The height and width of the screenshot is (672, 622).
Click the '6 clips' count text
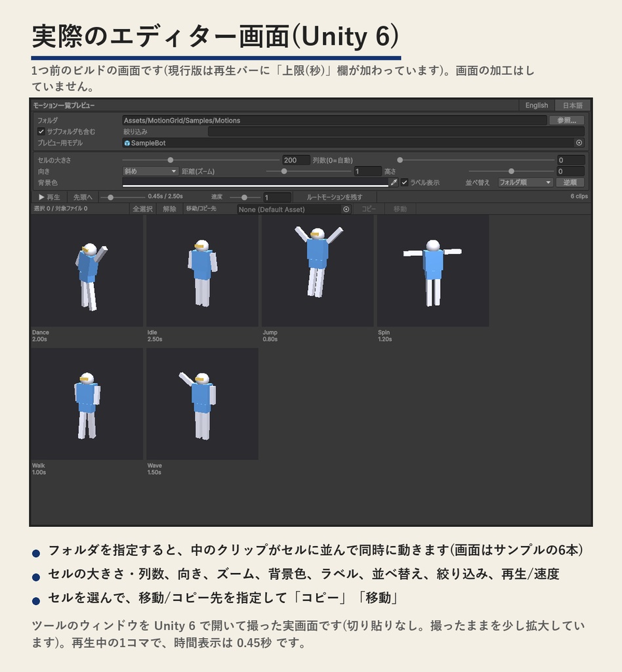pyautogui.click(x=579, y=196)
